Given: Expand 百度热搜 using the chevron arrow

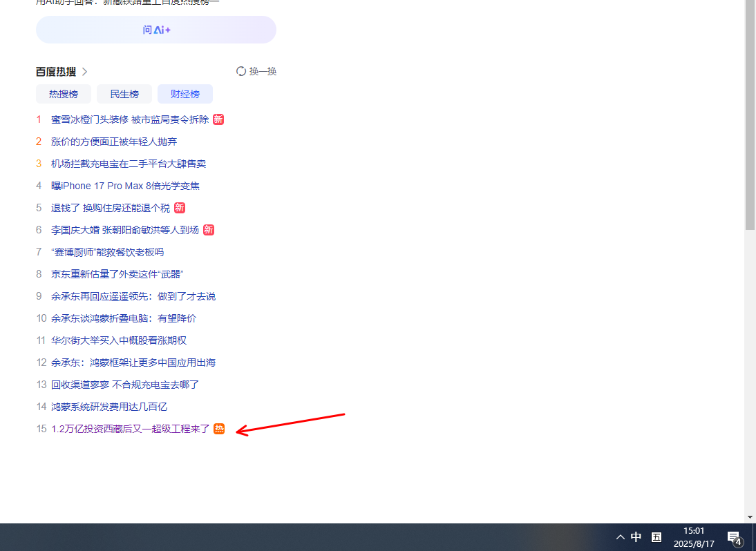Looking at the screenshot, I should (x=84, y=72).
